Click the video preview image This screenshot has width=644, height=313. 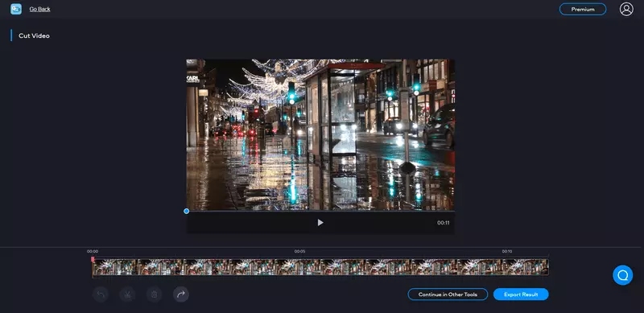pos(320,134)
